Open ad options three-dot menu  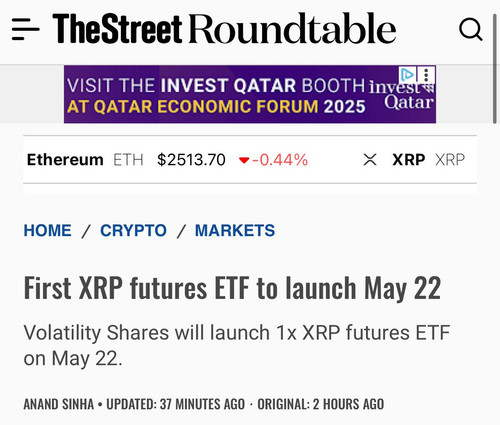coord(426,75)
